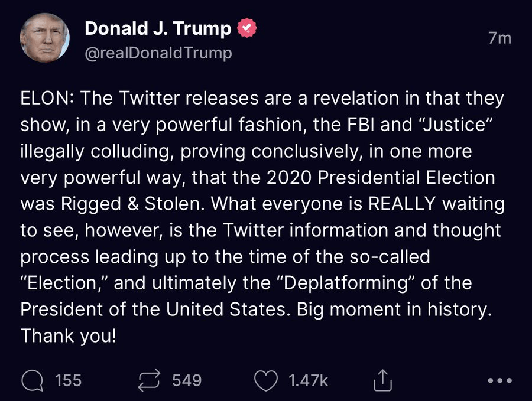Open the three-dot more options menu
This screenshot has width=532, height=401.
(499, 381)
